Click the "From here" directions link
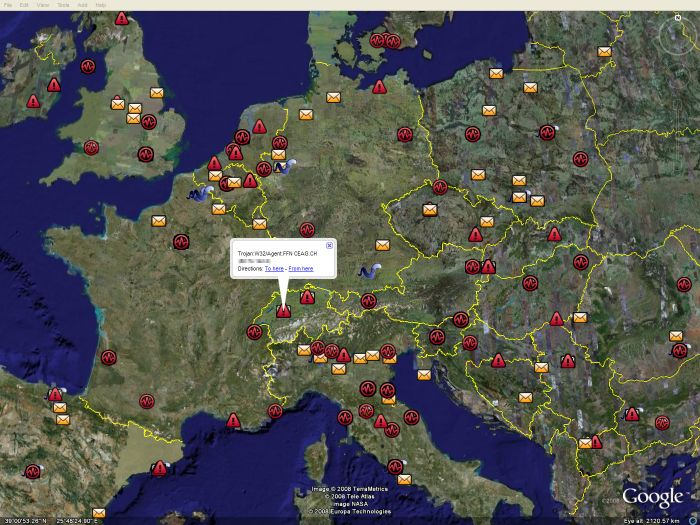Viewport: 700px width, 525px height. 301,269
